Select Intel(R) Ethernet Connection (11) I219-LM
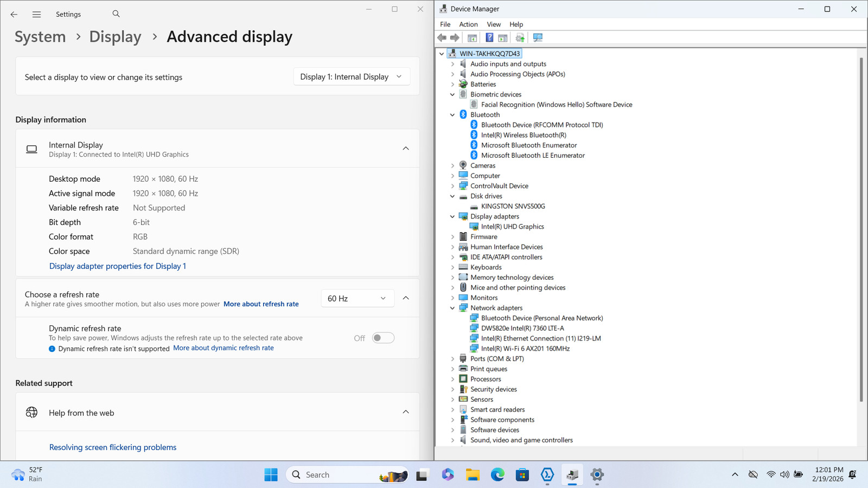 coord(541,338)
